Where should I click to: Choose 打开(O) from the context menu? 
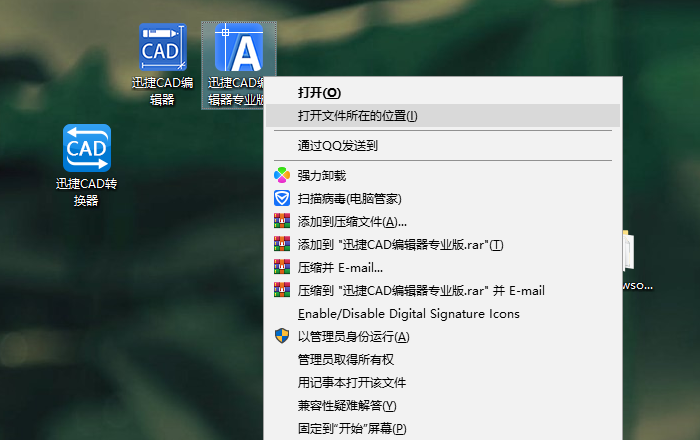tap(442, 93)
